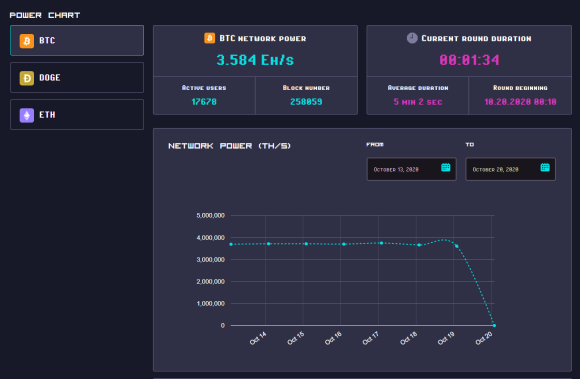Screen dimensions: 580x379
Task: Select the BTC tab in Power Chart
Action: 77,41
